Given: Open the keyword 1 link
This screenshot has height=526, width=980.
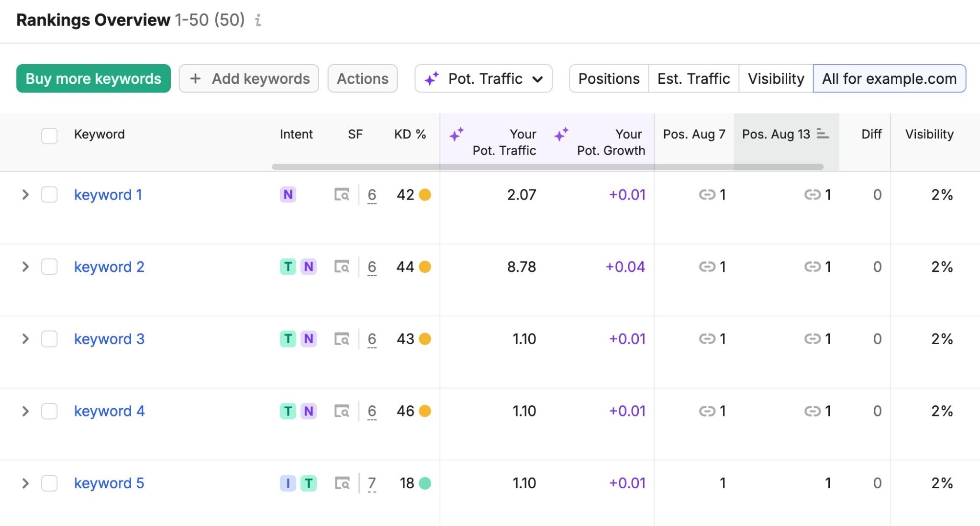Looking at the screenshot, I should click(x=108, y=195).
